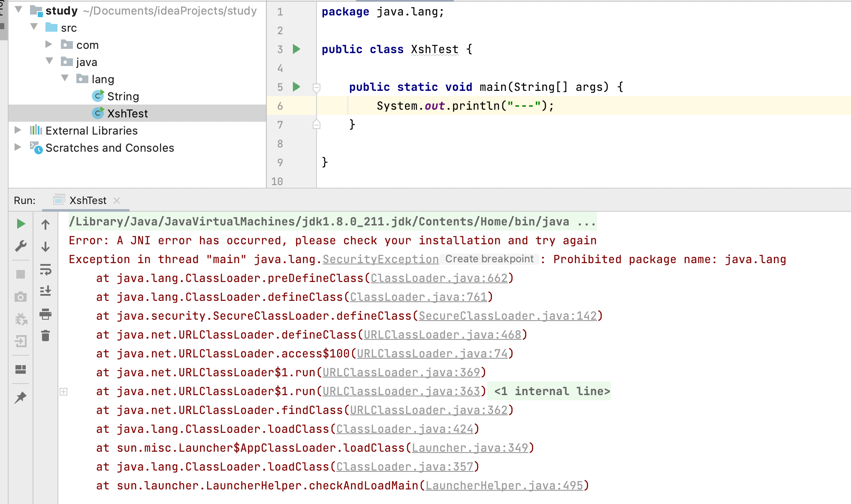Select the XshTest run tab
Viewport: 851px width, 504px height.
tap(88, 201)
